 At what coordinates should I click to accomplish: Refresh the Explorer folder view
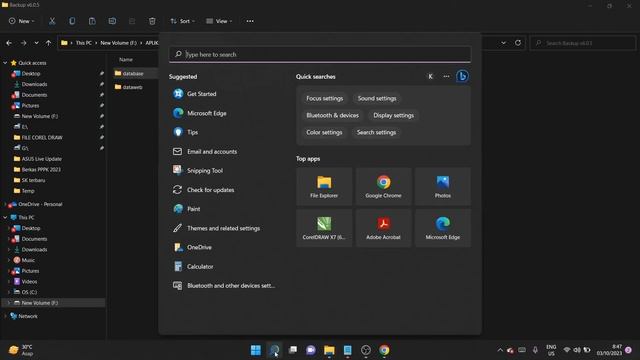coord(518,43)
